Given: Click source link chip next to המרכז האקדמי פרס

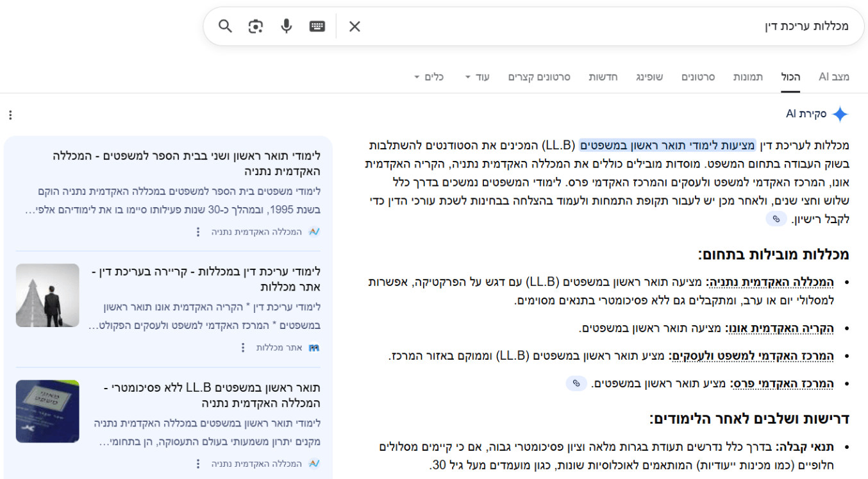Looking at the screenshot, I should click(576, 383).
